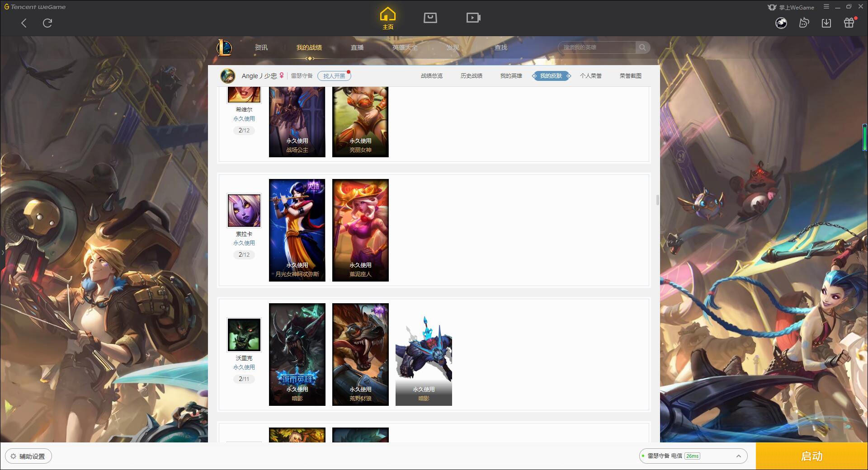Screen dimensions: 868x470
Task: Open the gift box icon
Action: tap(849, 23)
